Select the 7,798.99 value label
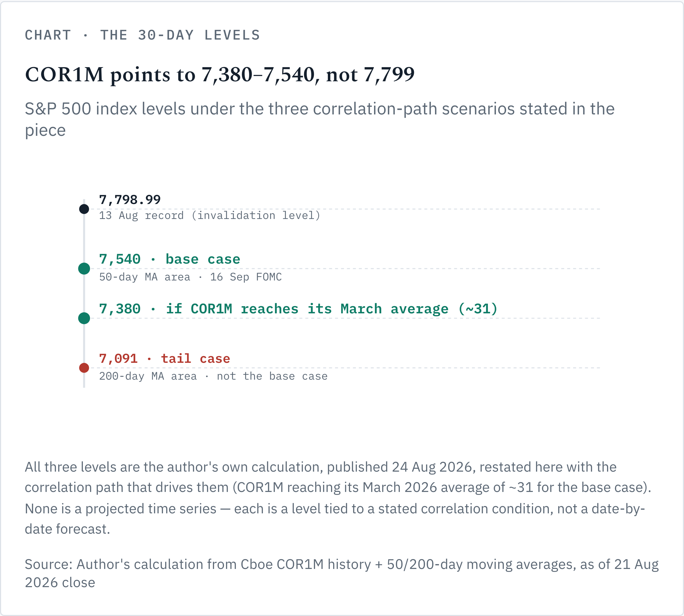 click(x=130, y=200)
